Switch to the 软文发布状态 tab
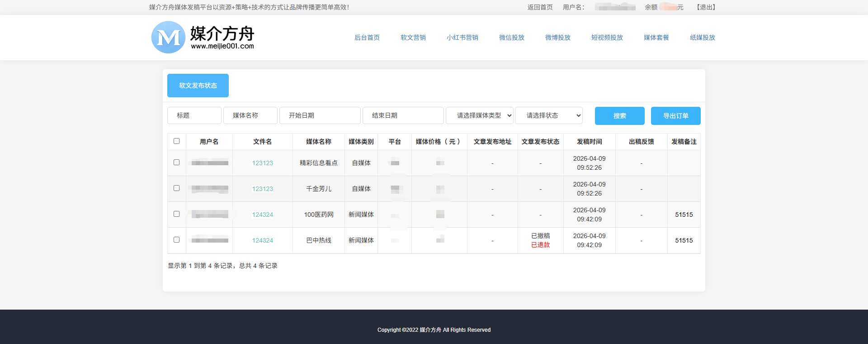Screen dimensions: 868x344 tap(198, 86)
